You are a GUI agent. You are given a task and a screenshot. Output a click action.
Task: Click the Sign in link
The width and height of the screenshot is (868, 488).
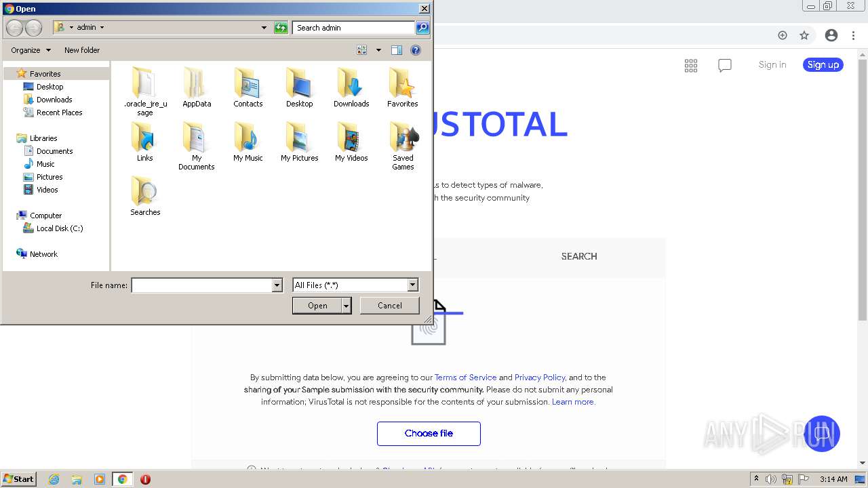click(x=772, y=65)
